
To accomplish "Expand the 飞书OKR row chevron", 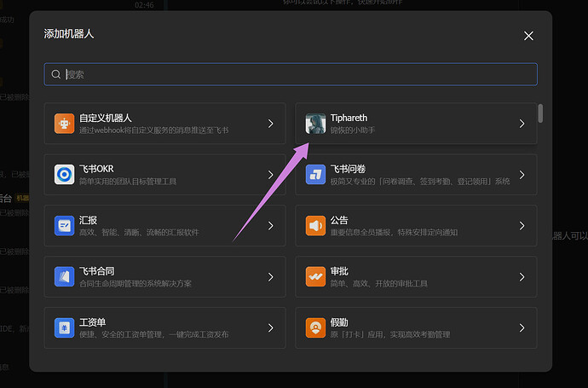I will click(x=271, y=175).
